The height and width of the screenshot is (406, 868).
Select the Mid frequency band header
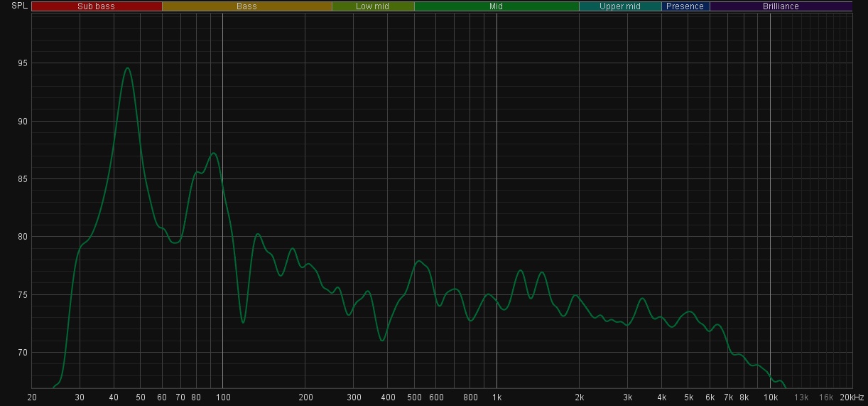pyautogui.click(x=496, y=6)
